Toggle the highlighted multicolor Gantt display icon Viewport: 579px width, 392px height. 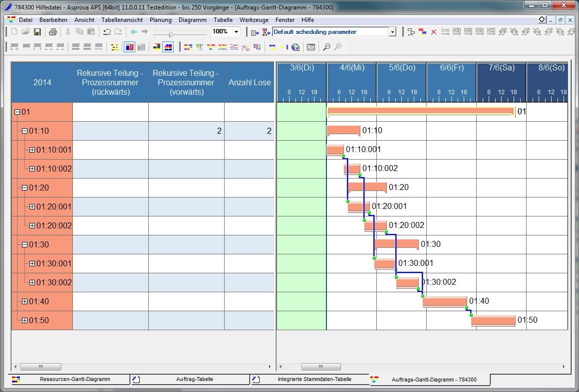click(x=168, y=47)
